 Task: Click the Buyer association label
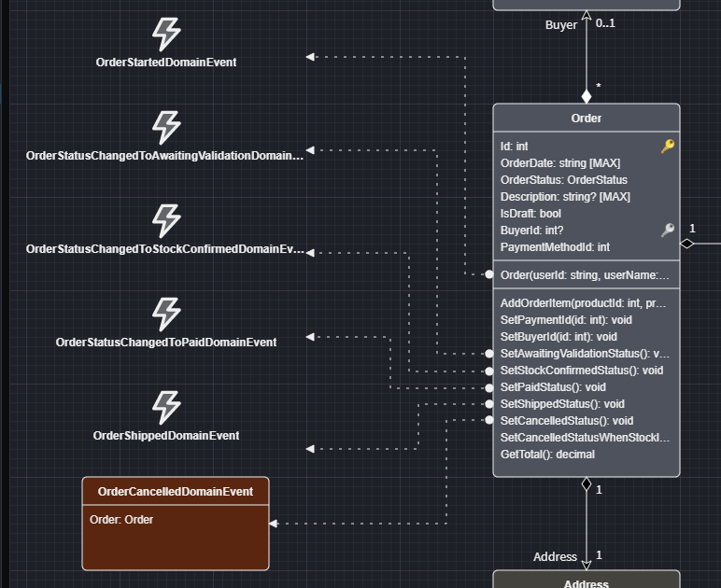point(561,25)
